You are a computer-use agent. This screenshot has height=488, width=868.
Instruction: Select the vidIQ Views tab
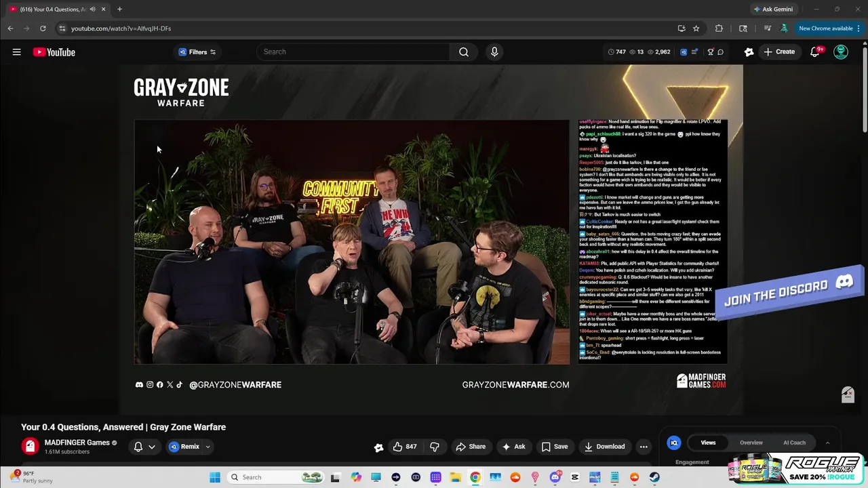[708, 443]
